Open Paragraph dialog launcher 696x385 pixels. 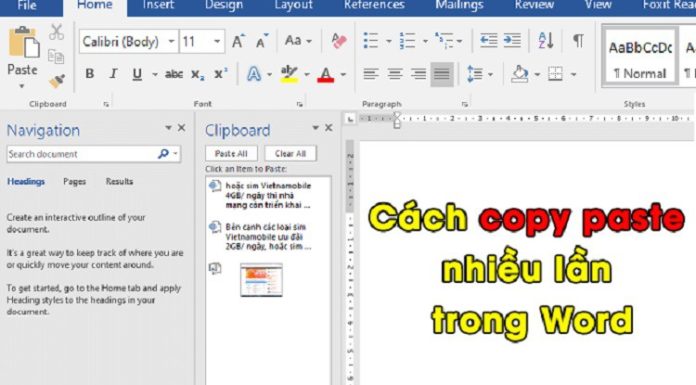tap(464, 104)
